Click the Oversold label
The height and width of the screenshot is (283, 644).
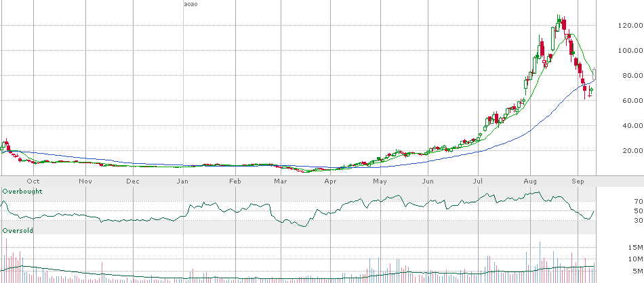(x=18, y=230)
